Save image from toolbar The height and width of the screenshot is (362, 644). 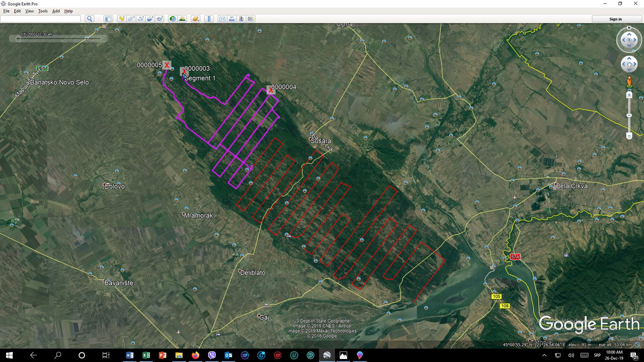click(241, 19)
